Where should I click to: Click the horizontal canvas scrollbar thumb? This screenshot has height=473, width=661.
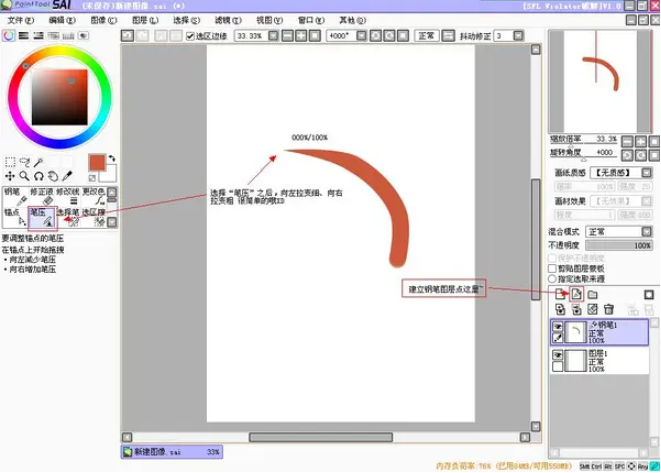point(321,437)
